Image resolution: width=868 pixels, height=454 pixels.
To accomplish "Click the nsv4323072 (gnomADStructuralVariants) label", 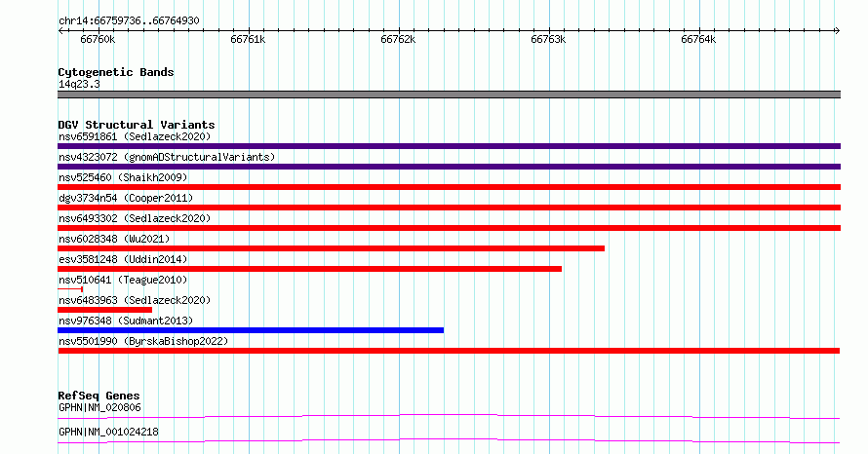I will [167, 157].
